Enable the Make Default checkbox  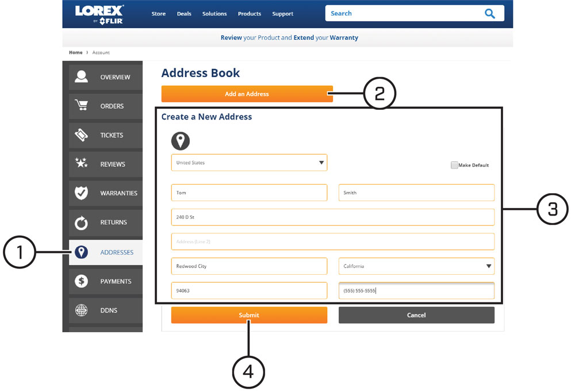(x=454, y=165)
